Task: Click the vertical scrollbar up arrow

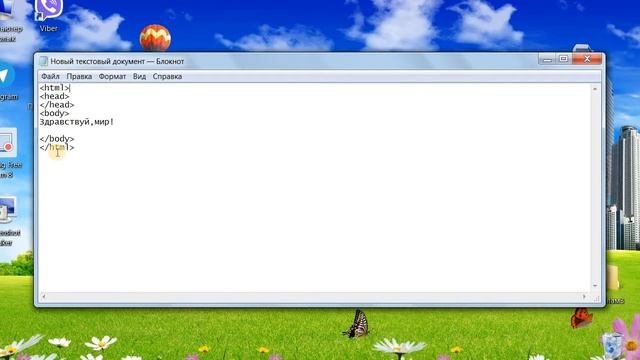Action: pos(595,89)
